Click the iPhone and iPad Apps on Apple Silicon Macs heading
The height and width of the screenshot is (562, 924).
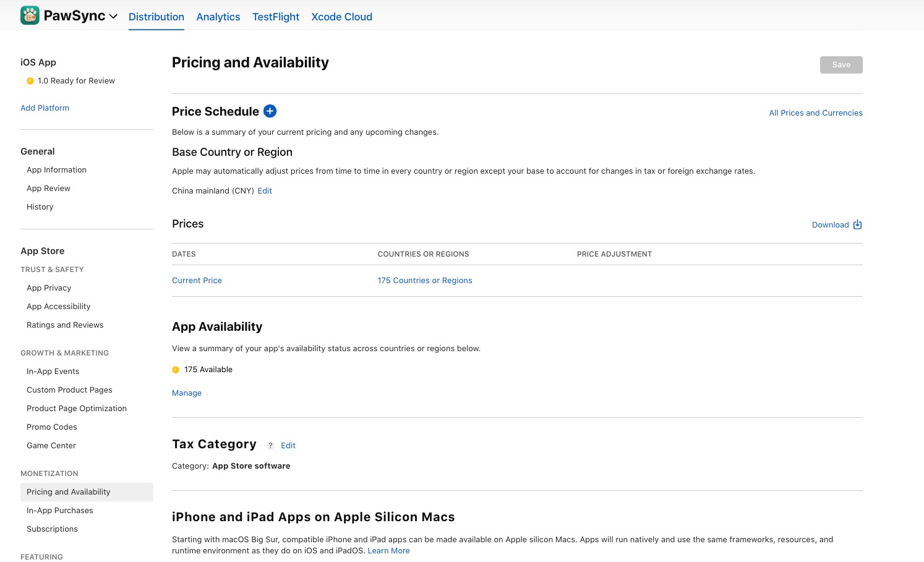[314, 517]
